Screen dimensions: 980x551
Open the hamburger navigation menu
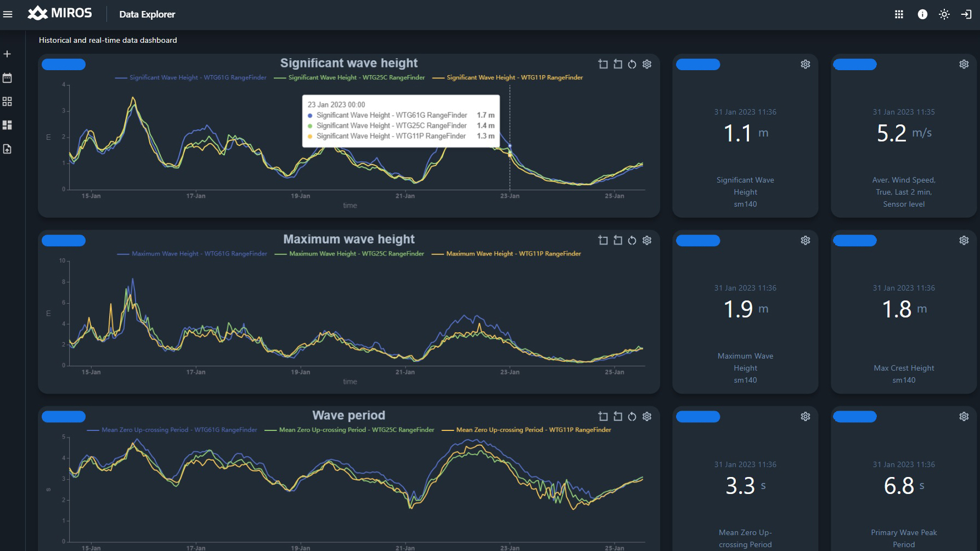tap(8, 14)
